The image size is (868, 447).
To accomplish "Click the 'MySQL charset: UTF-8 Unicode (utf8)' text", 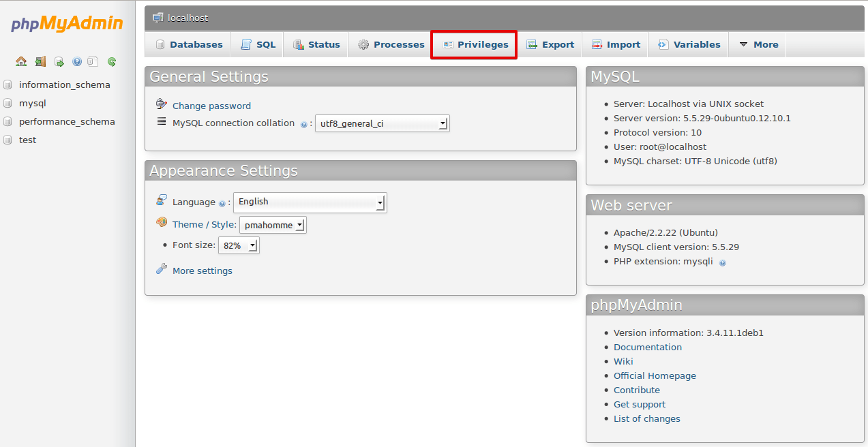I will pos(695,161).
